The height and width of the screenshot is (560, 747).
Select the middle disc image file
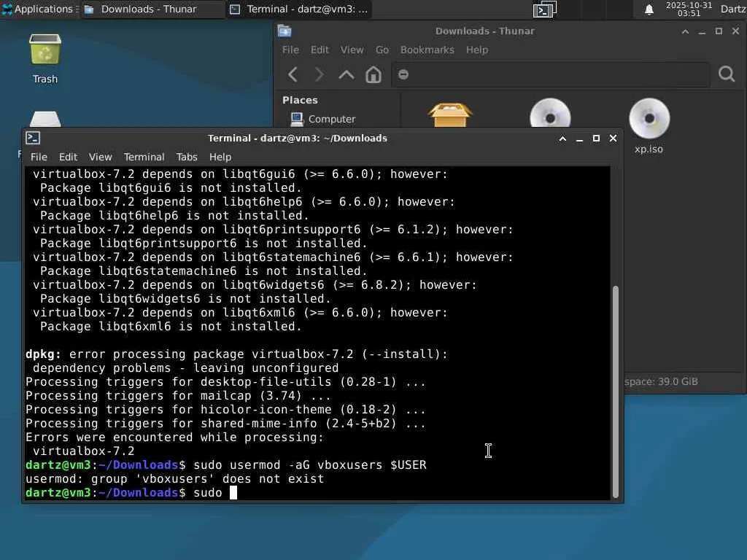click(550, 113)
